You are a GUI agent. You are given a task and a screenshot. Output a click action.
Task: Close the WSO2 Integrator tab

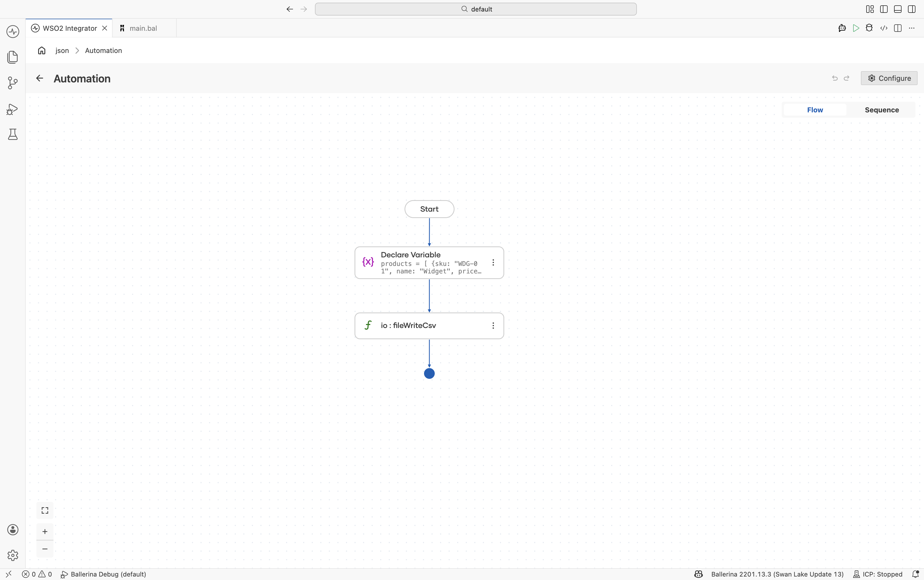105,28
